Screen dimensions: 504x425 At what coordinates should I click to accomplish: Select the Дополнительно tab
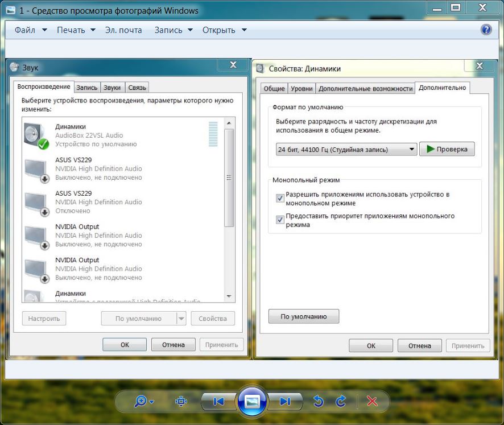pyautogui.click(x=443, y=88)
